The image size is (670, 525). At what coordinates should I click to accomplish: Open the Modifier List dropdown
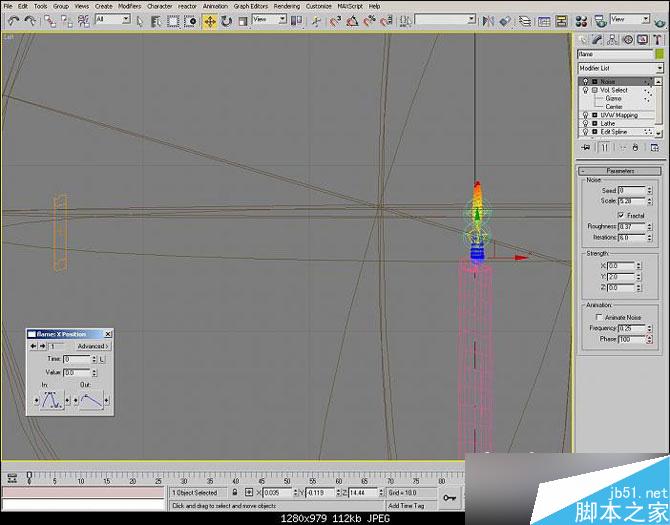pos(659,68)
